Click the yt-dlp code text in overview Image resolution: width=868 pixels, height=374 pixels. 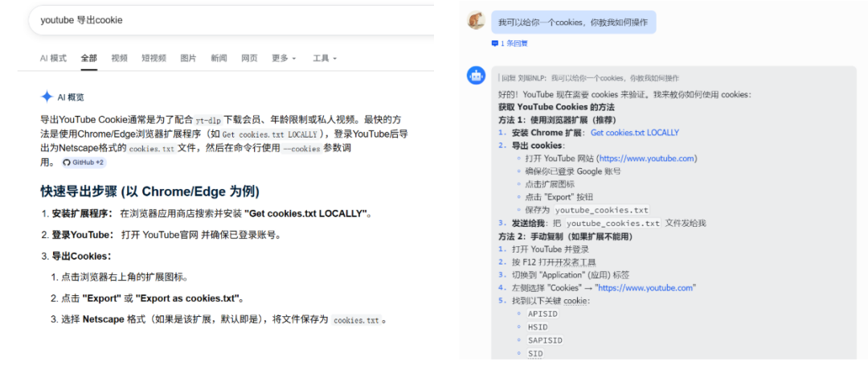tap(208, 120)
